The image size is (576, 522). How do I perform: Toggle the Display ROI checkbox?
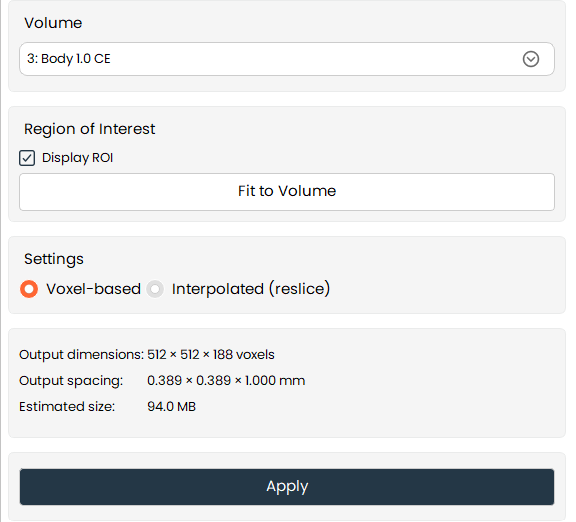point(27,158)
